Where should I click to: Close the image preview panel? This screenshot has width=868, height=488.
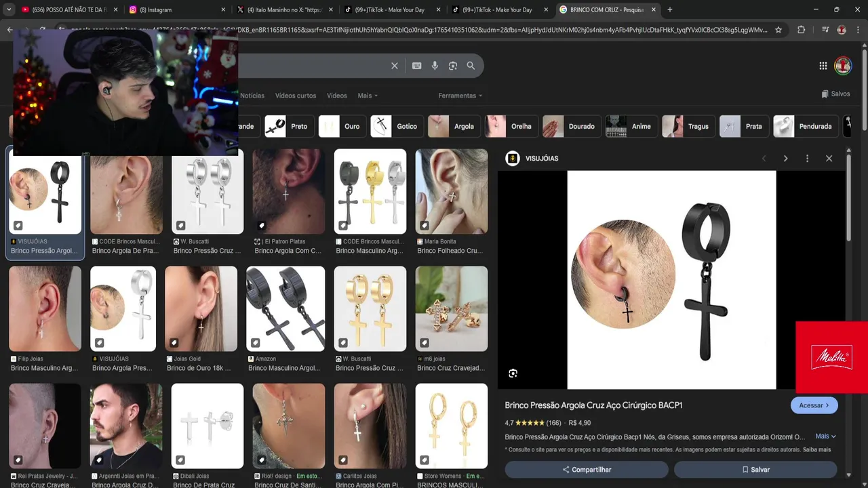click(x=829, y=159)
